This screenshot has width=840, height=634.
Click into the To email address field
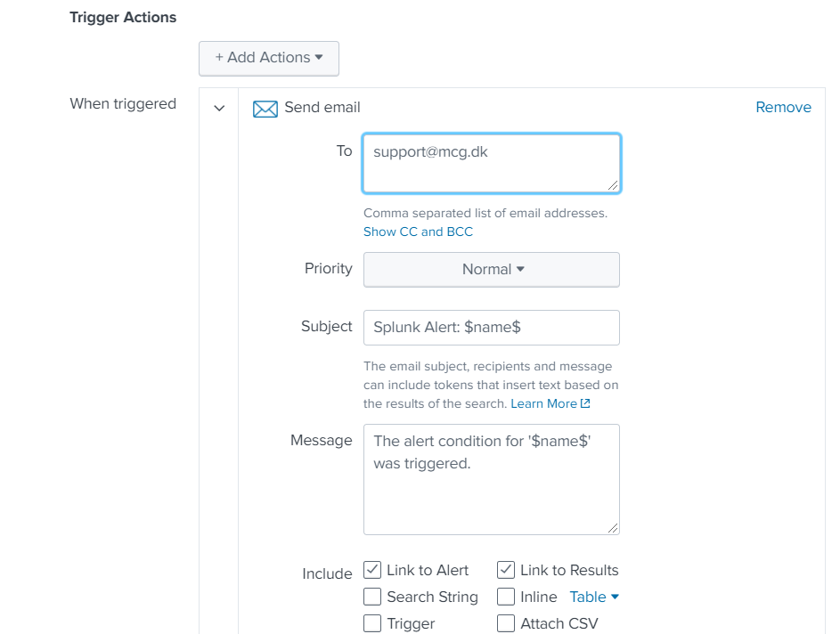tap(491, 164)
